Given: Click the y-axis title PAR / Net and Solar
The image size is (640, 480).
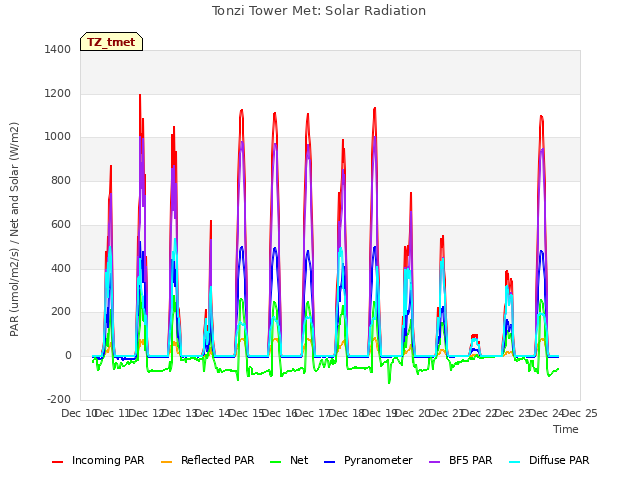Looking at the screenshot, I should point(14,229).
